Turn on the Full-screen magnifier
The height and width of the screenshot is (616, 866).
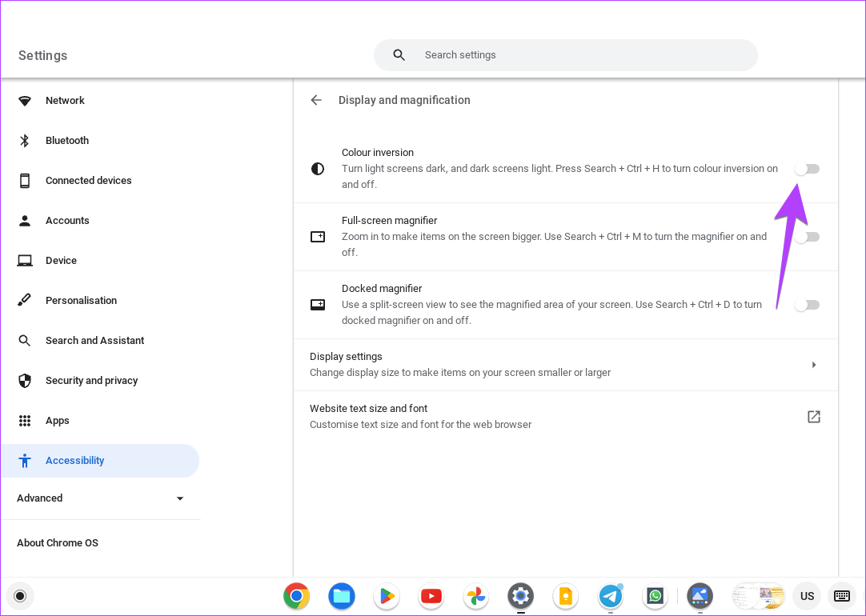pyautogui.click(x=807, y=236)
